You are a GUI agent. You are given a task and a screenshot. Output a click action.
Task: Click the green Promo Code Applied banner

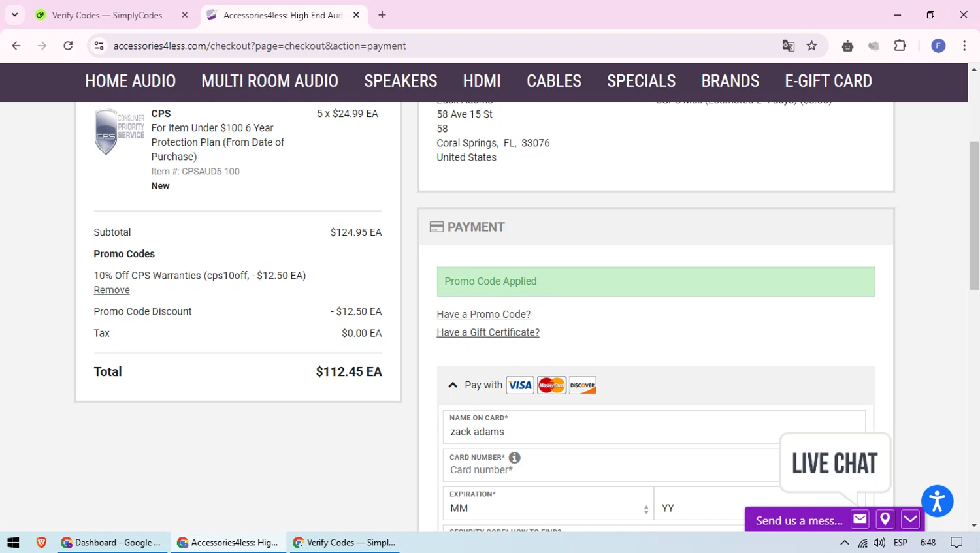(656, 281)
